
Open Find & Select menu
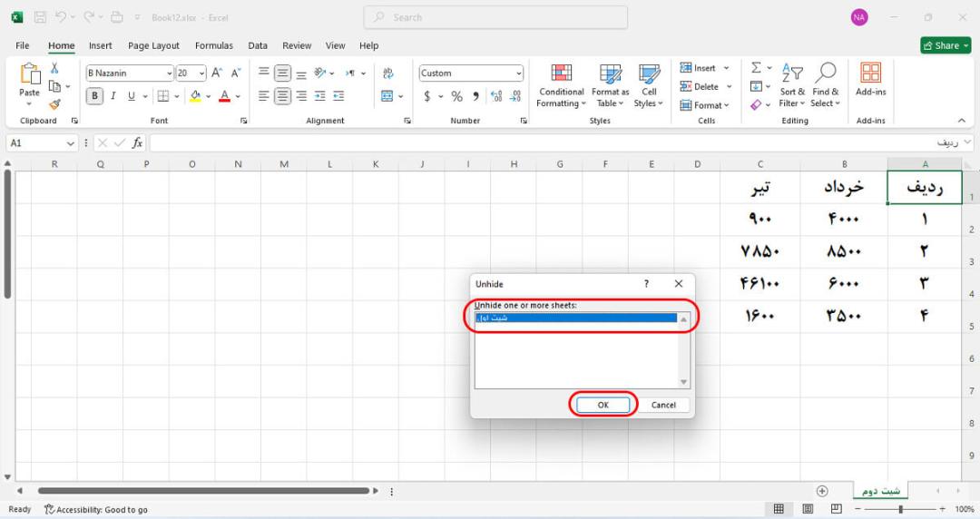[x=825, y=85]
